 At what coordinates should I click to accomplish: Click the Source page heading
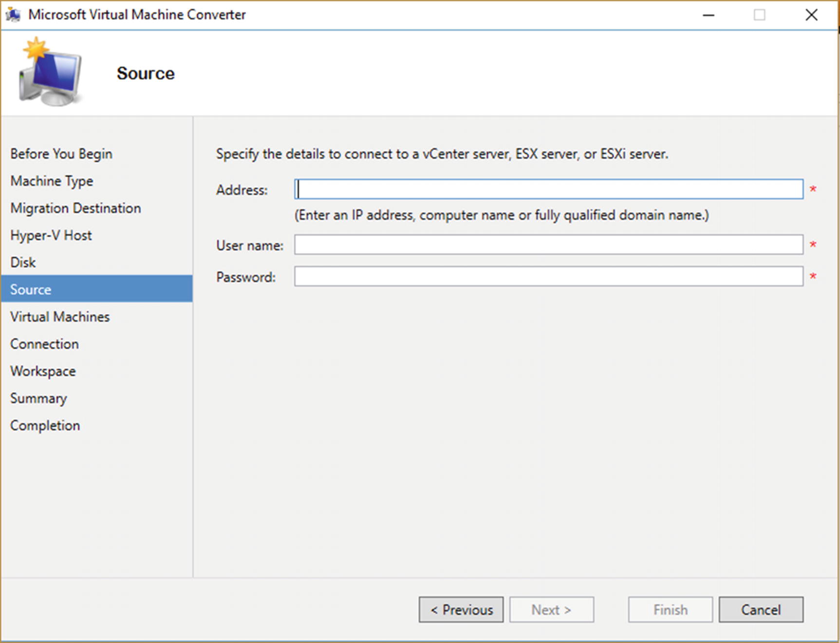tap(146, 74)
